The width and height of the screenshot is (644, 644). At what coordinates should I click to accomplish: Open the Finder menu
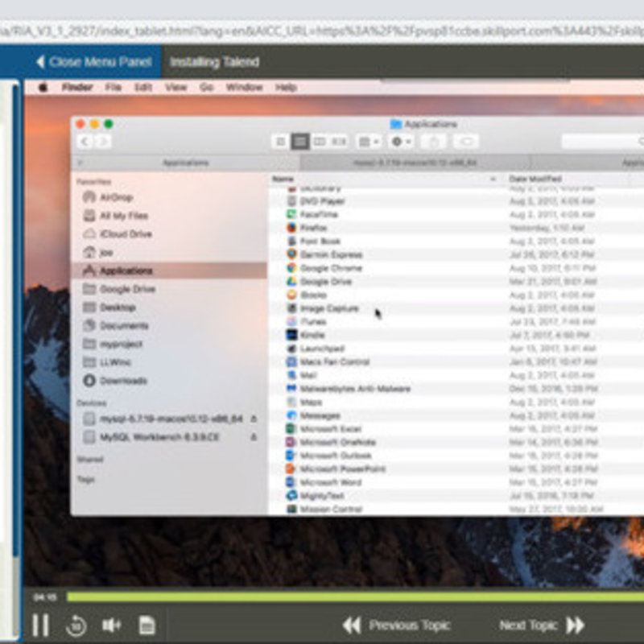click(77, 87)
